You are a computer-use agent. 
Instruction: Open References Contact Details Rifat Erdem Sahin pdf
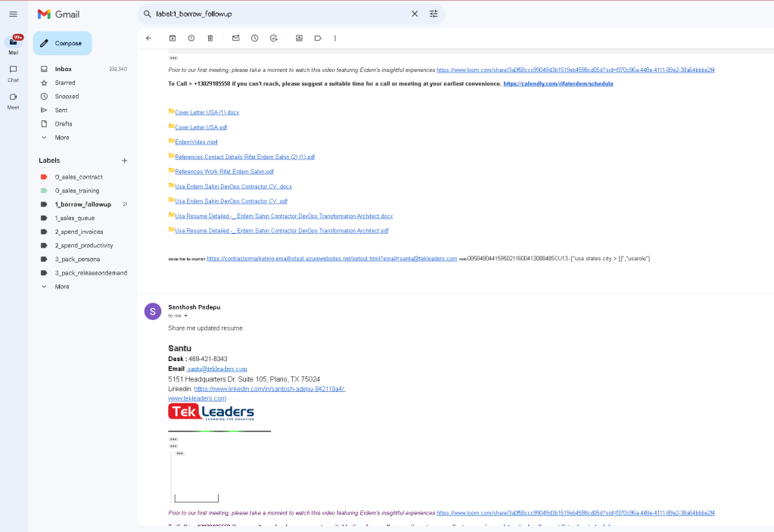[x=244, y=157]
